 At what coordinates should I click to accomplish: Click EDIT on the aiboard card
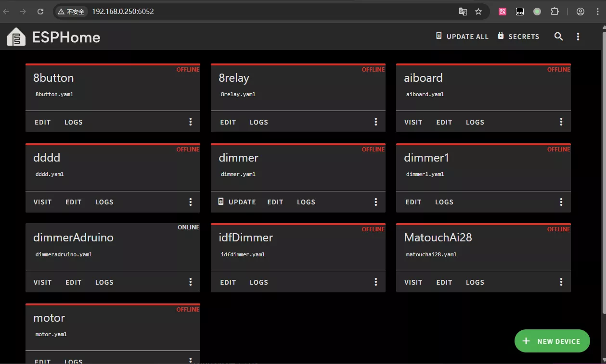tap(444, 122)
